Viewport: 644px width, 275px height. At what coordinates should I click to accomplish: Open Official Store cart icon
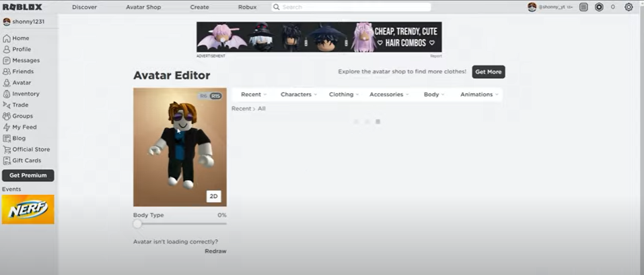pos(7,150)
